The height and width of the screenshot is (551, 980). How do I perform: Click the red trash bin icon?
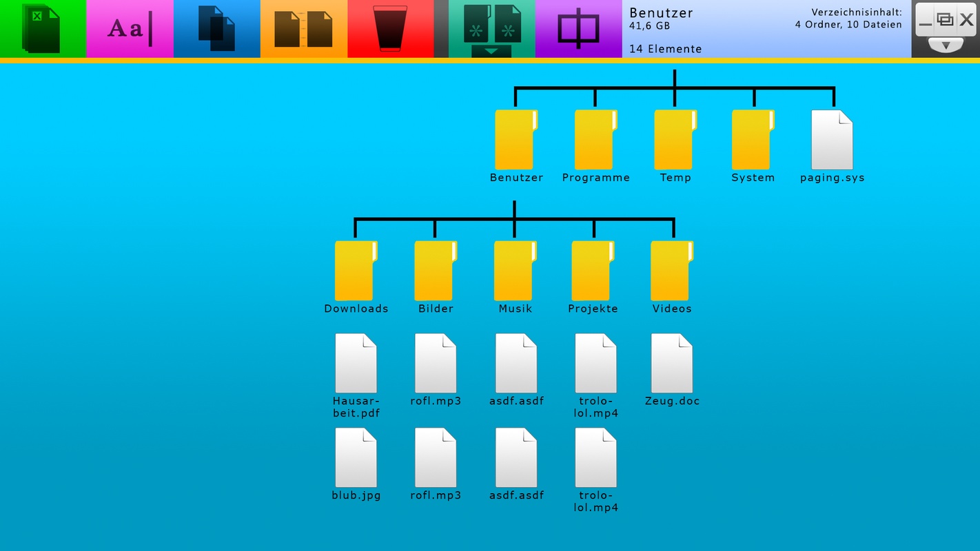(390, 29)
